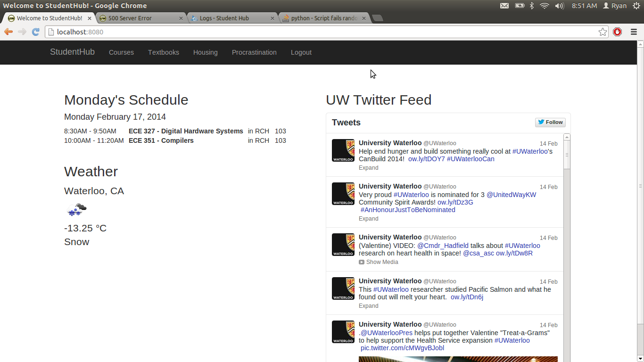
Task: Check the battery indicator icon
Action: tap(520, 6)
